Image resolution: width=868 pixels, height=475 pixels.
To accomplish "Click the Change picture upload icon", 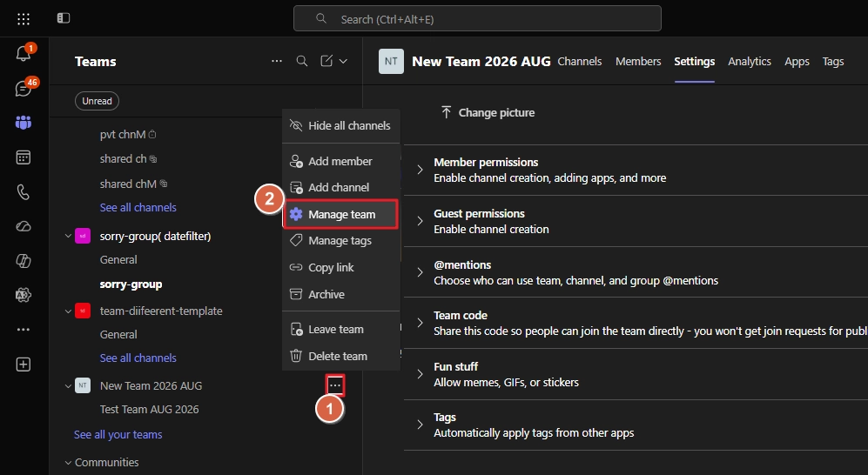I will click(x=446, y=112).
